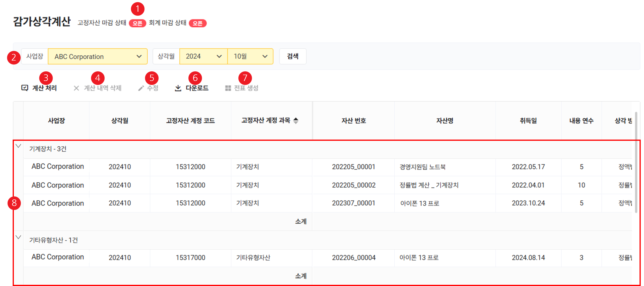Screen dimensions: 644x286
Task: Click the 계산 처리 checkmark icon
Action: (x=25, y=88)
